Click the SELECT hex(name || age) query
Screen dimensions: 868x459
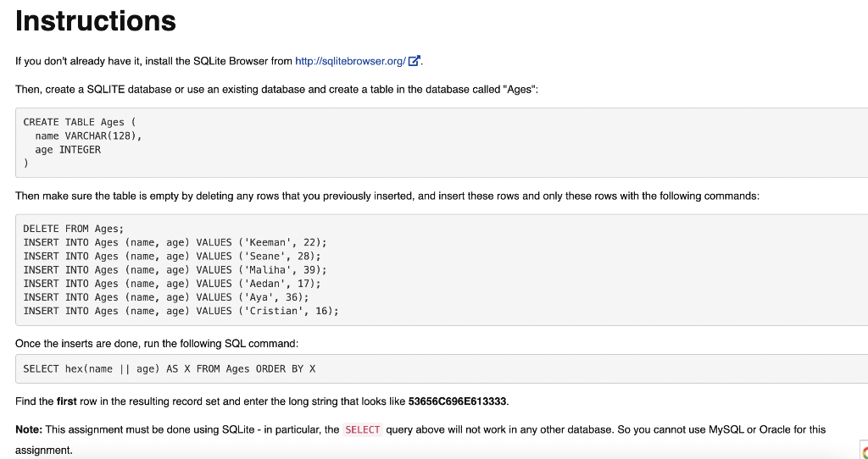click(170, 369)
